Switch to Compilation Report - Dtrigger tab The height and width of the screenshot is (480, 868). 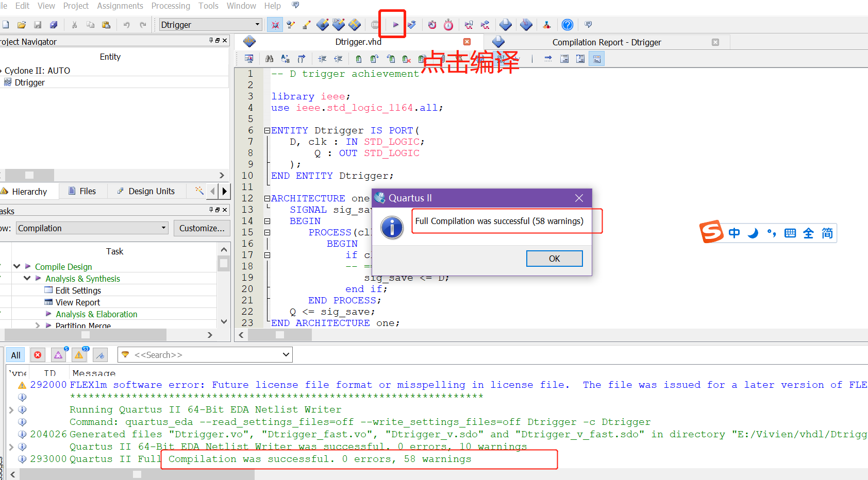pyautogui.click(x=606, y=42)
